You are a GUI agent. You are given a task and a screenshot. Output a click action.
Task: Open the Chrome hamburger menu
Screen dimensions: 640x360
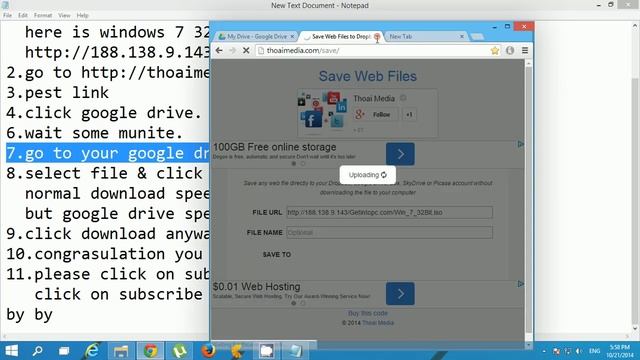tap(525, 51)
